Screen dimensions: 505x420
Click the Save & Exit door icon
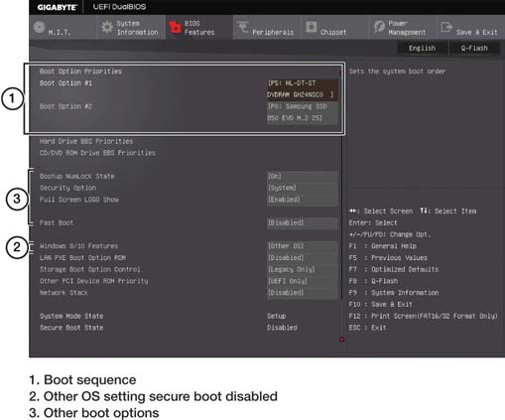tap(446, 27)
